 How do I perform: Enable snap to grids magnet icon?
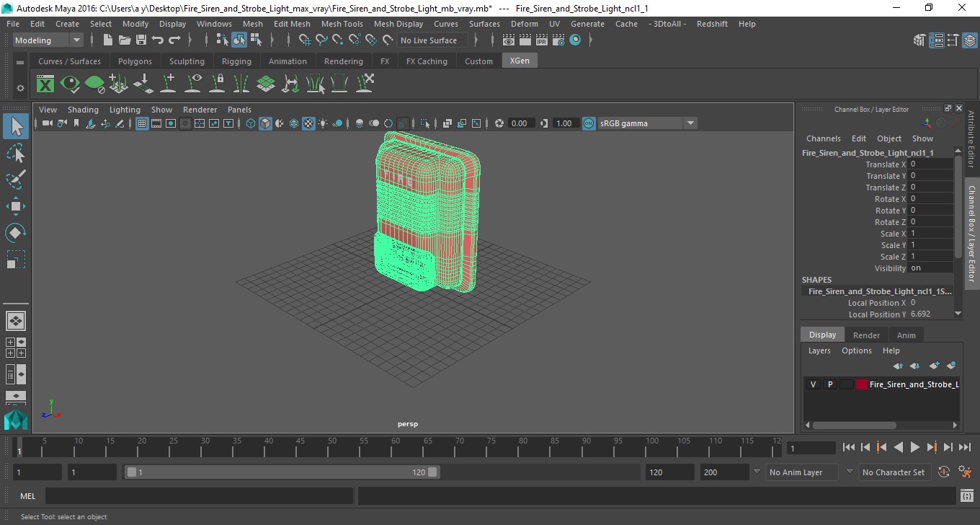304,40
